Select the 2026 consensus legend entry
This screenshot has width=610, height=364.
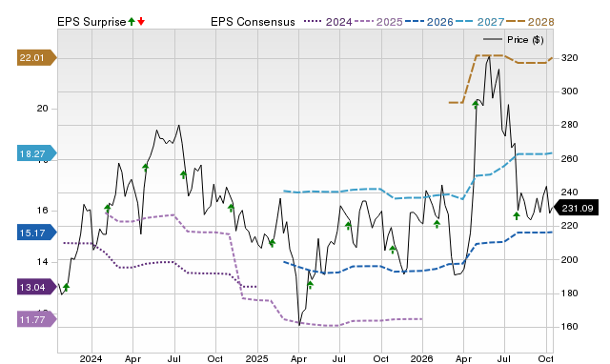coord(429,22)
